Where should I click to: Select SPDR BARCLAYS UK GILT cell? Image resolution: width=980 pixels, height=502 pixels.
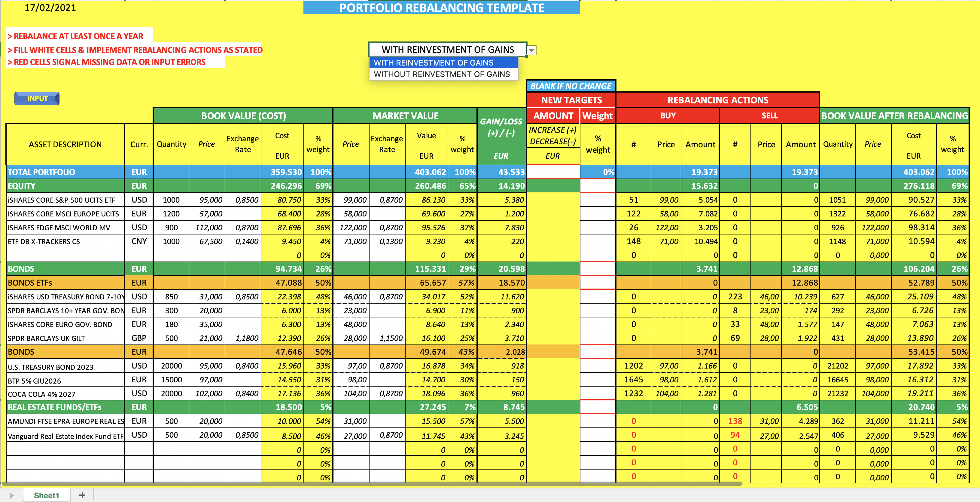[x=65, y=338]
